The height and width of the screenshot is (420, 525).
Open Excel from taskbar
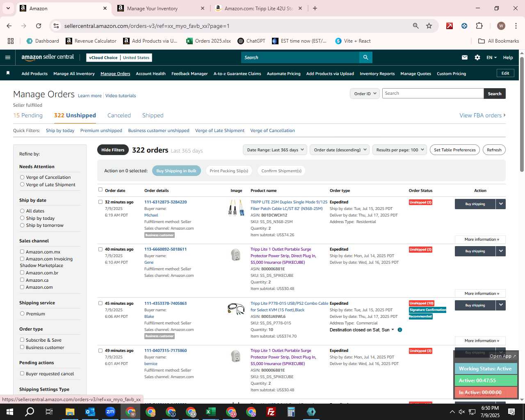pos(211,412)
